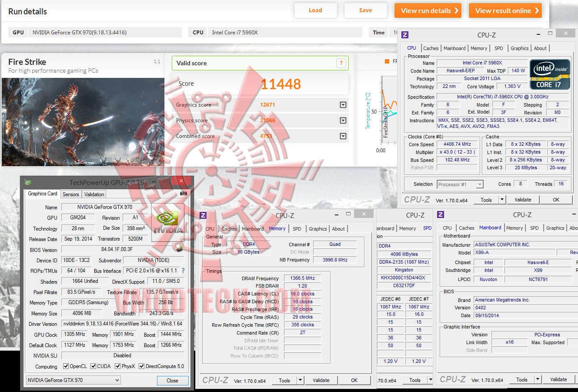Click the GPU-Z screenshot camera icon
Screen dimensions: 578x392
click(184, 194)
